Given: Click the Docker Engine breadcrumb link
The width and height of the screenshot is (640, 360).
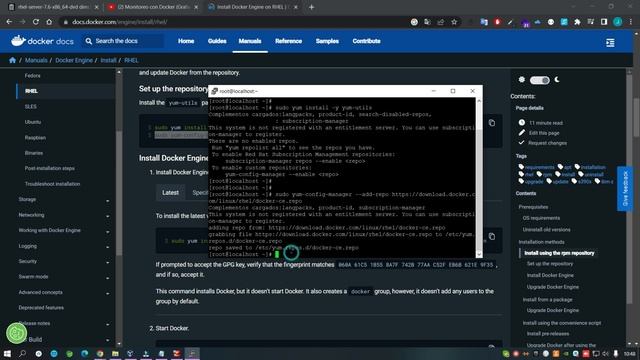Looking at the screenshot, I should click(74, 60).
